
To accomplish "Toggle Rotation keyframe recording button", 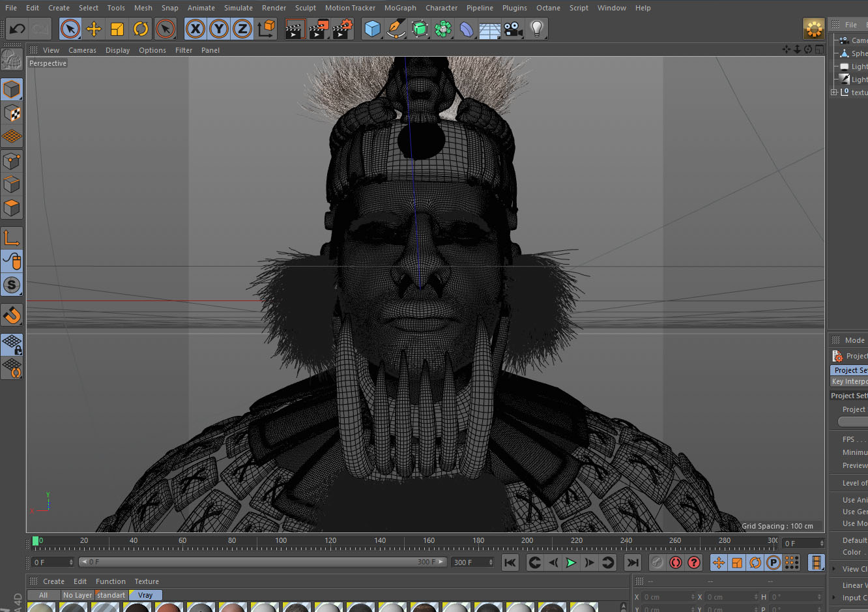I will [x=755, y=562].
